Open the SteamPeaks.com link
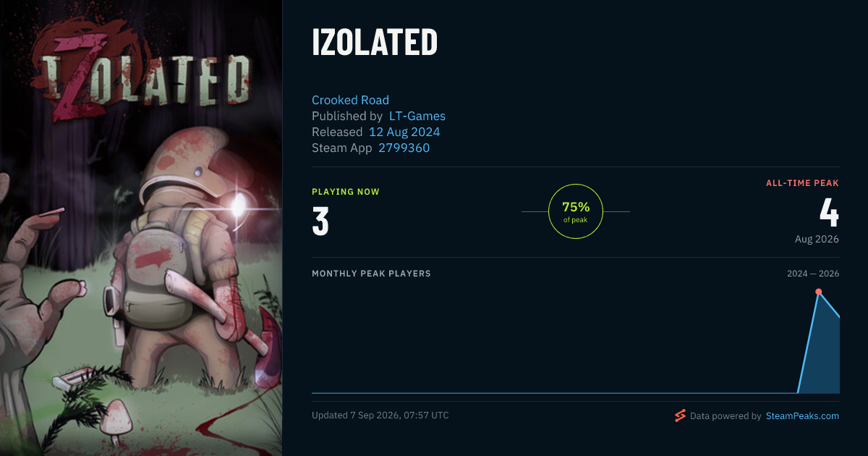This screenshot has height=456, width=868. click(x=802, y=416)
